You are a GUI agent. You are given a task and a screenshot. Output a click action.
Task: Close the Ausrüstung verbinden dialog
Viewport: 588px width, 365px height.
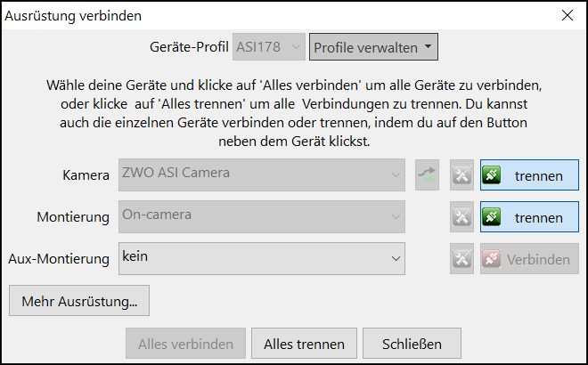[x=568, y=15]
